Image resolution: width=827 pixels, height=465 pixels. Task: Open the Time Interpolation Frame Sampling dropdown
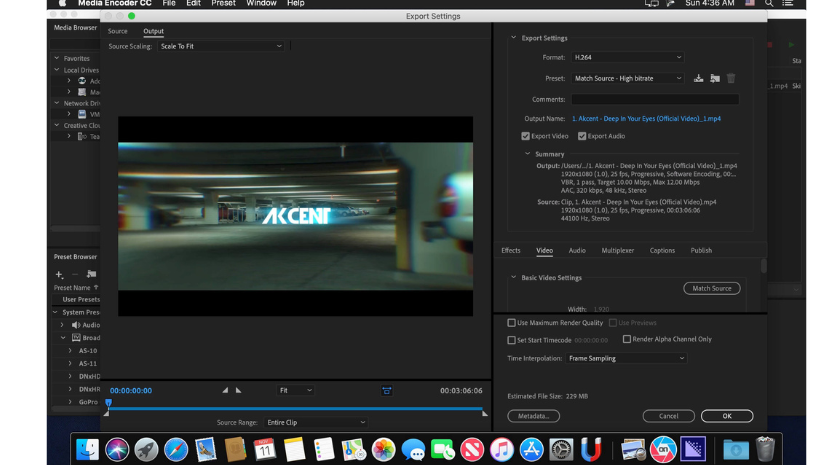coord(627,358)
